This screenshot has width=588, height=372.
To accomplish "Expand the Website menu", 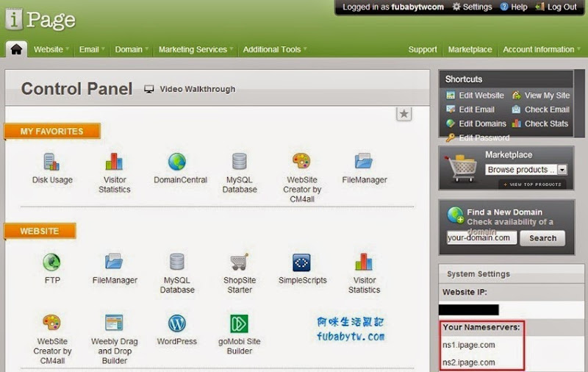I will [51, 49].
